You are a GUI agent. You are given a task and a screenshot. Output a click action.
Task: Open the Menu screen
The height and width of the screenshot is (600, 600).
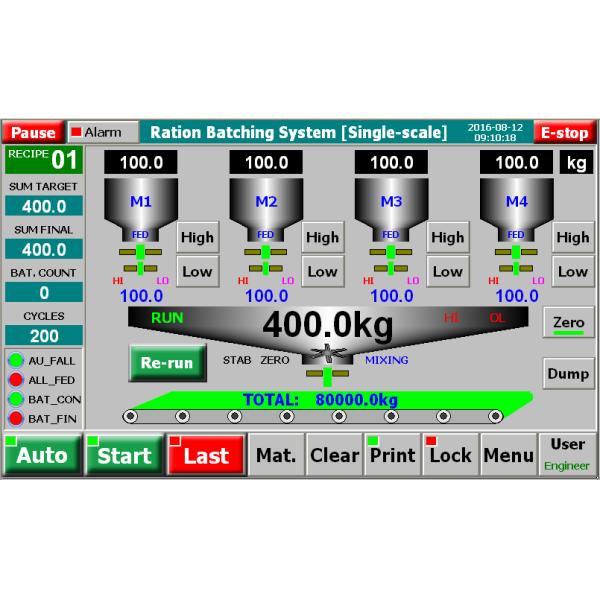pyautogui.click(x=509, y=455)
